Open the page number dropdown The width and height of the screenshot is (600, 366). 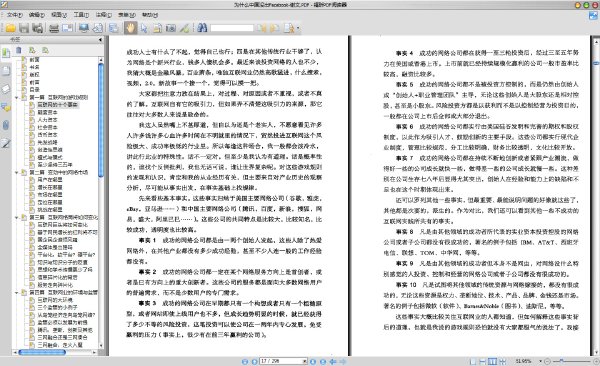point(305,361)
